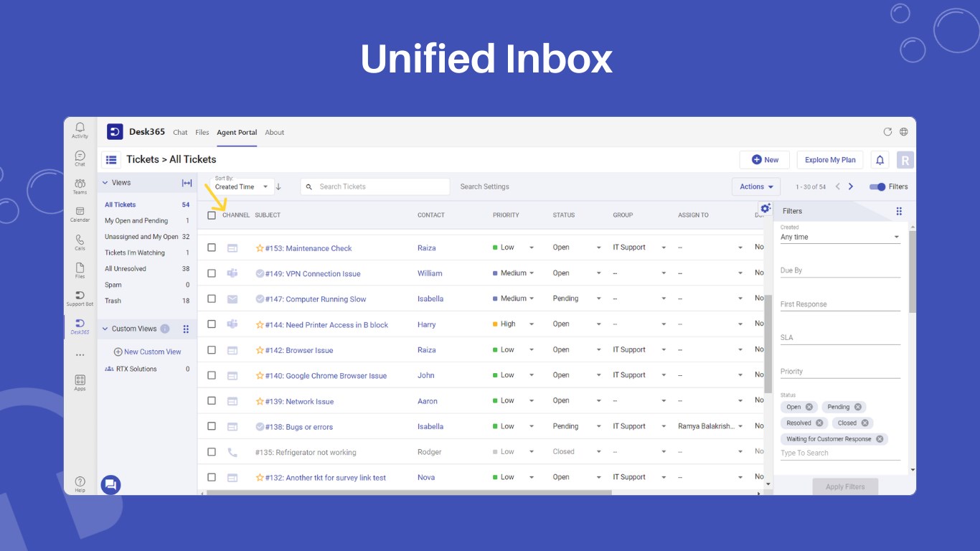This screenshot has width=980, height=551.
Task: Open the more apps ellipsis icon
Action: pos(80,354)
